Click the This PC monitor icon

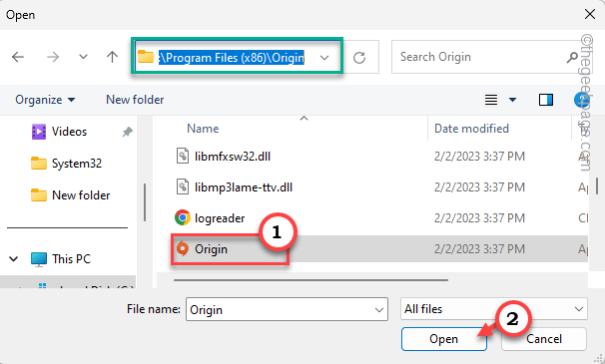click(x=39, y=259)
